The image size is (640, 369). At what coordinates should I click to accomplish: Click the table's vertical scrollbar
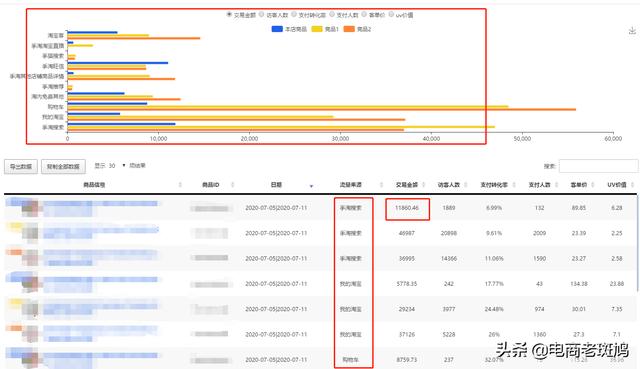[x=638, y=243]
